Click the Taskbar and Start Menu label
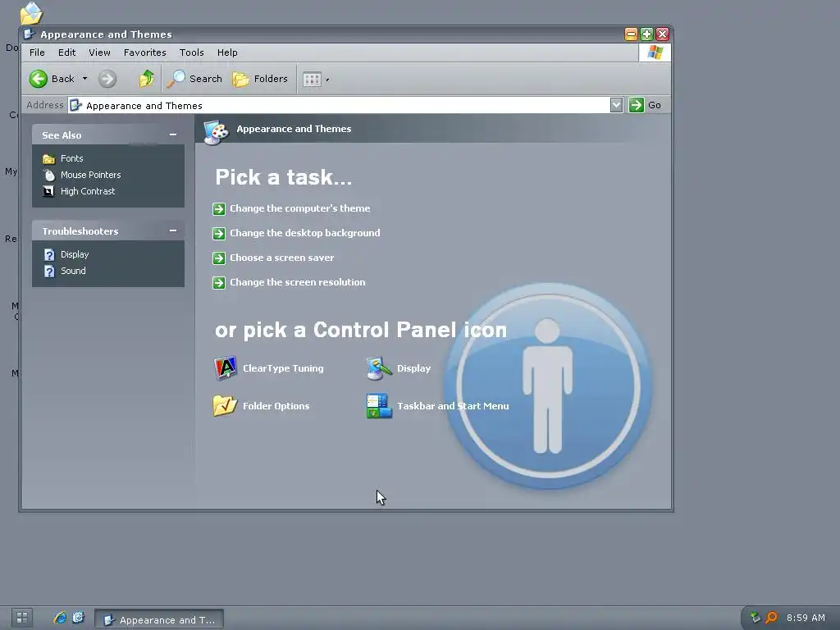The image size is (840, 630). point(453,406)
